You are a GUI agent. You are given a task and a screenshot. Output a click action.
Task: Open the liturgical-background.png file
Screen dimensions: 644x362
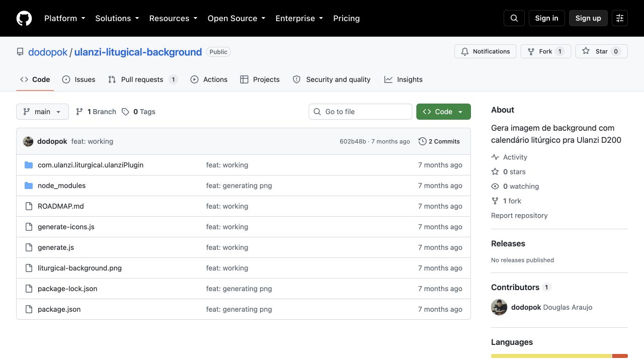click(79, 268)
